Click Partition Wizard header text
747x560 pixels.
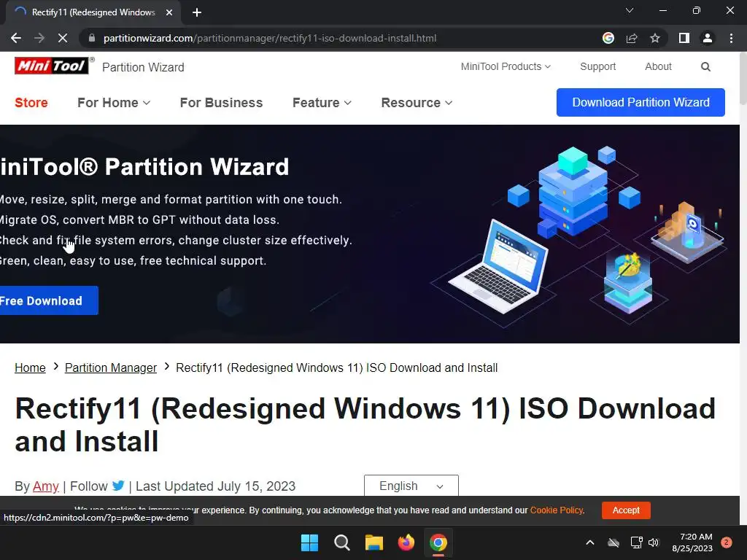[143, 67]
